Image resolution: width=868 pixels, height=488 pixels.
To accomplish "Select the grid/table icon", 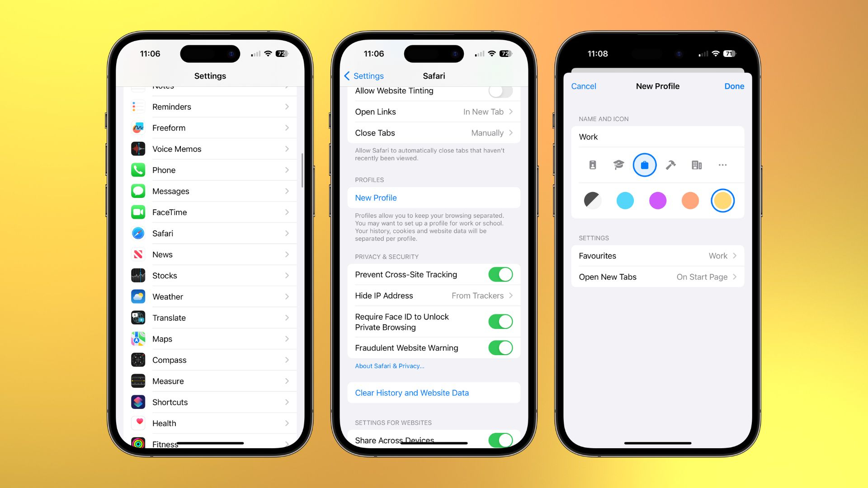I will 696,165.
